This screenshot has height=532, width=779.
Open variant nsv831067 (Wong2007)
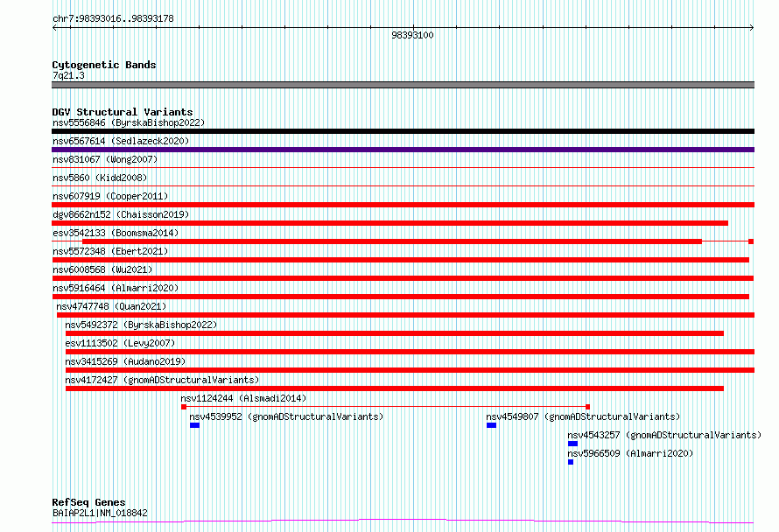pos(105,159)
